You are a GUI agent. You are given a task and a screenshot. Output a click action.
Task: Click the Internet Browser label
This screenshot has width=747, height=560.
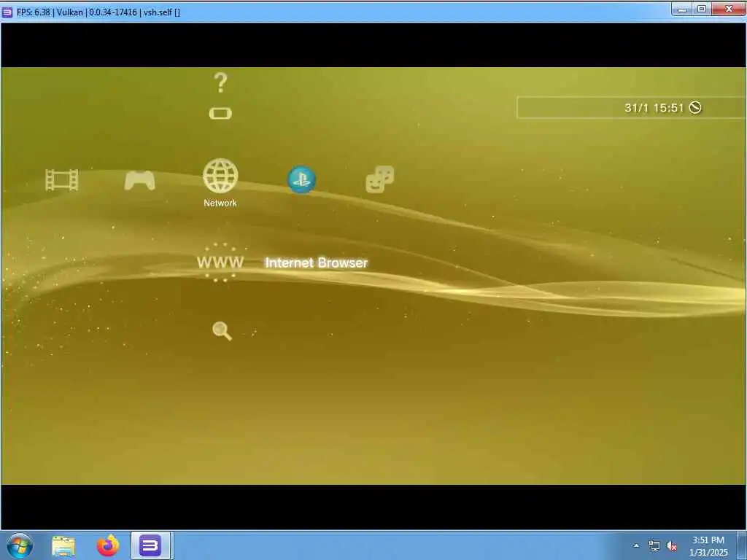click(x=317, y=262)
